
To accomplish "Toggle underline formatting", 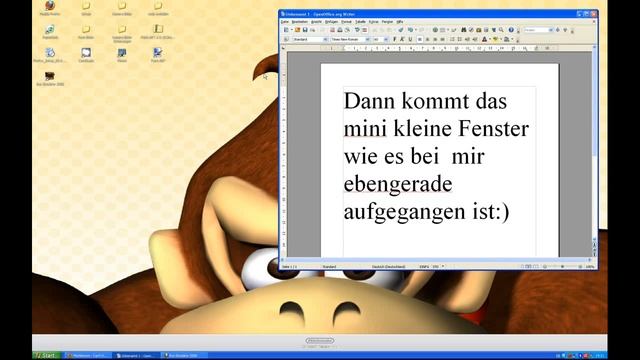I will tap(410, 39).
